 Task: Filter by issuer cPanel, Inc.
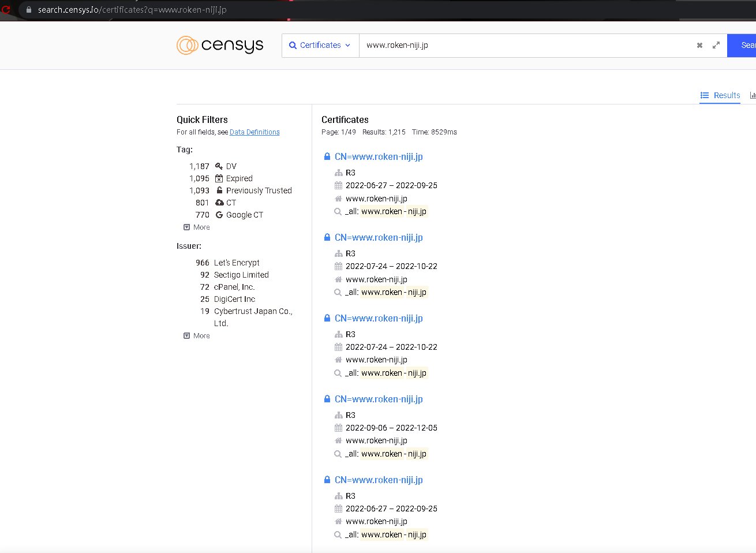click(x=234, y=287)
